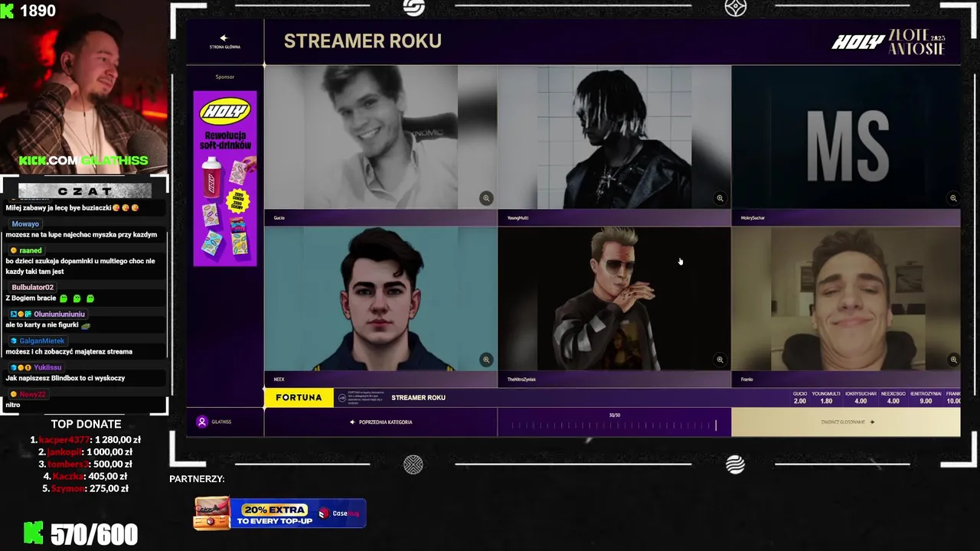Enlarge NEEX portrait using magnifier icon
980x551 pixels.
point(485,360)
